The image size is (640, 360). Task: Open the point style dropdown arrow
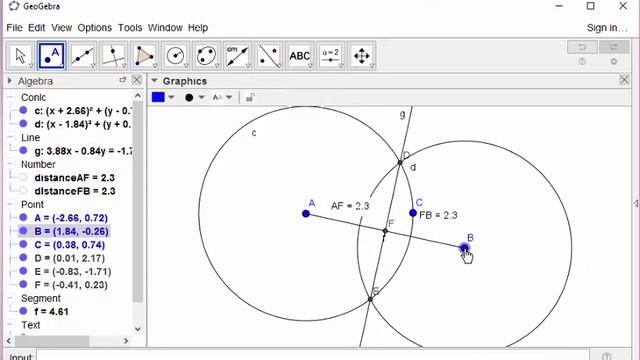[202, 98]
